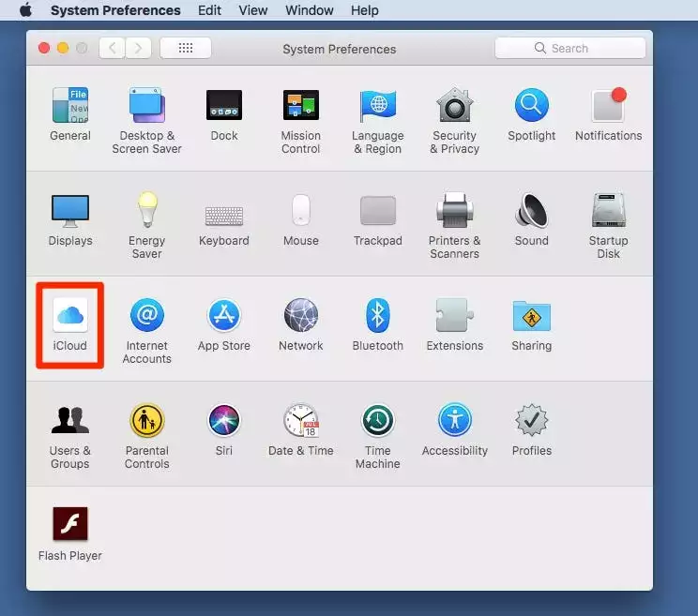The height and width of the screenshot is (616, 698).
Task: Open the Apple menu
Action: coord(25,10)
